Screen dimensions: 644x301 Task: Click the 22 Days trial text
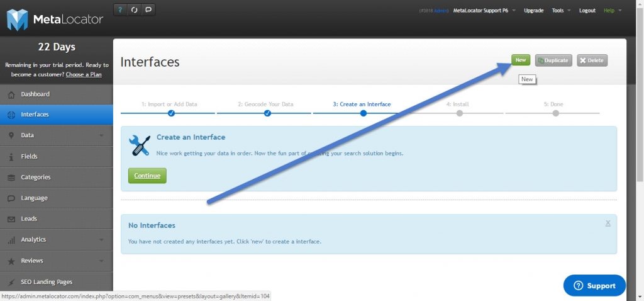click(57, 47)
